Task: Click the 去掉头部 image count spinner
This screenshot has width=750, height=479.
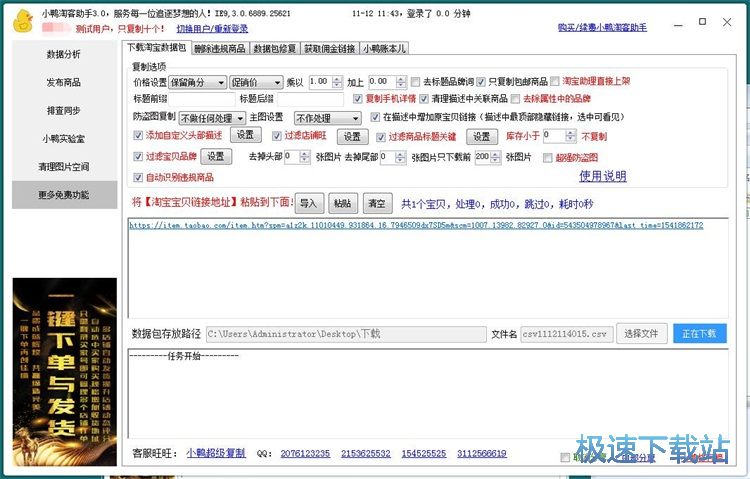Action: tap(305, 156)
